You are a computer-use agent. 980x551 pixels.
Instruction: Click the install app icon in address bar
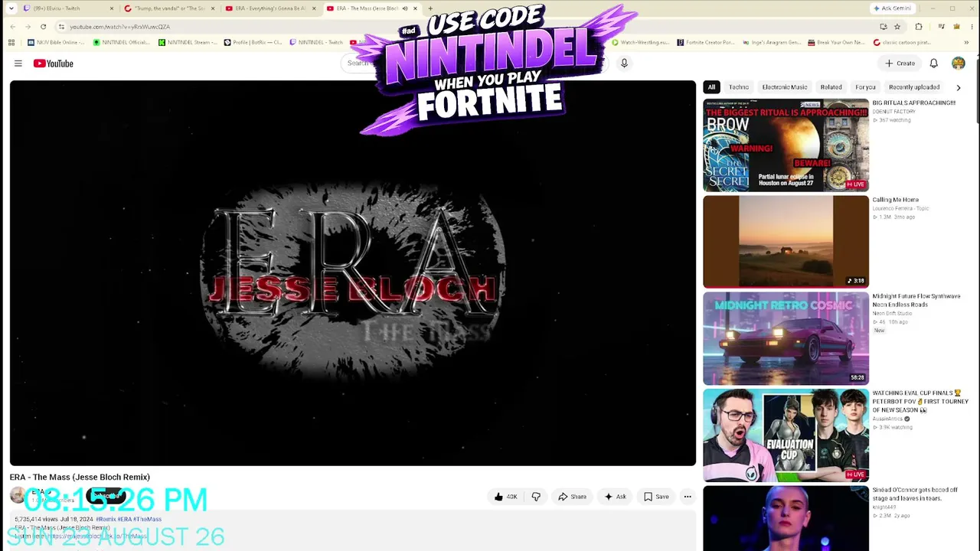coord(884,27)
